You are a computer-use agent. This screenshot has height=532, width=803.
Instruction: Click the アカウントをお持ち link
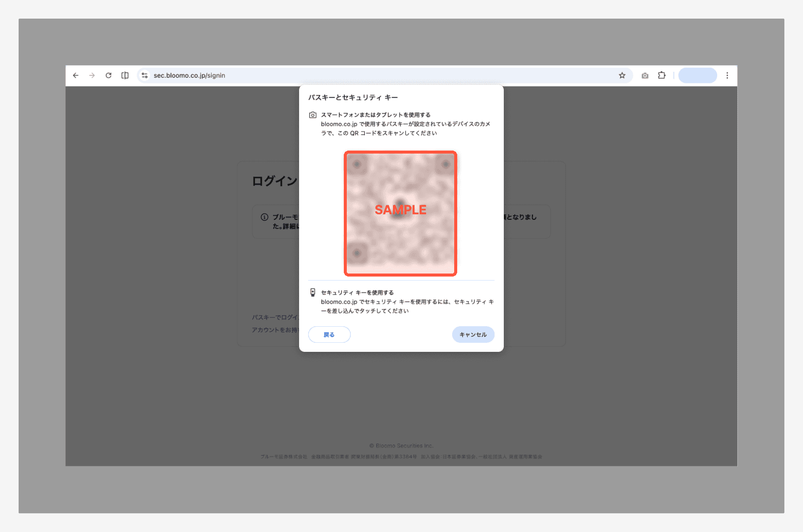pos(276,330)
